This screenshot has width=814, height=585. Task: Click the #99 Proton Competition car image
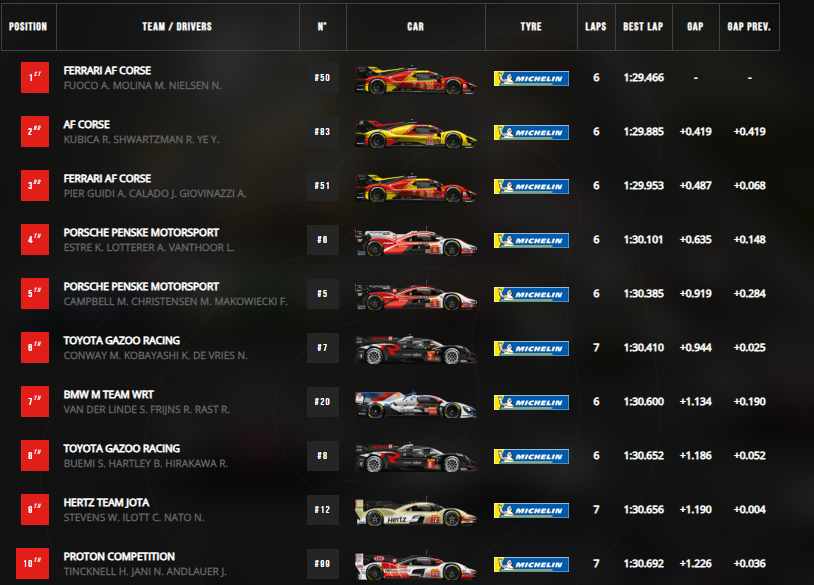[415, 565]
